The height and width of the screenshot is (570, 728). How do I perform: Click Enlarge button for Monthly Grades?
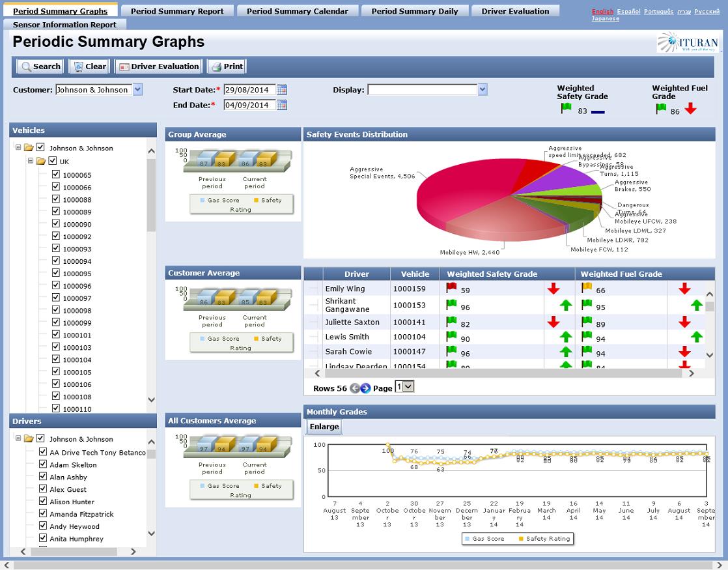point(324,427)
